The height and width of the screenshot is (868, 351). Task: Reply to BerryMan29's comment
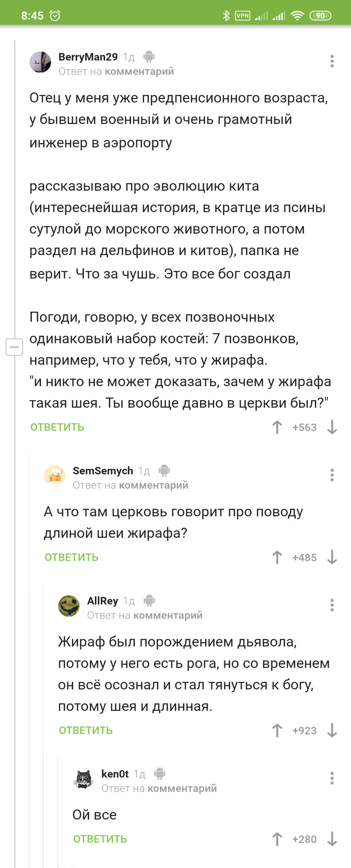click(57, 427)
